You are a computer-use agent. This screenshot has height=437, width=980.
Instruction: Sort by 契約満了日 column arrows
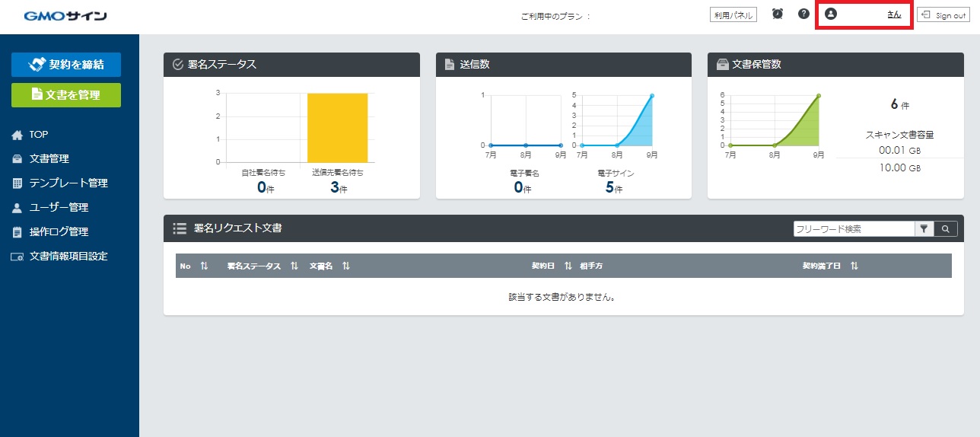click(854, 266)
